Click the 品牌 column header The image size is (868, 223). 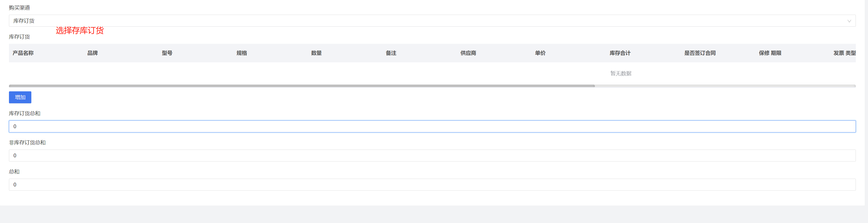[x=92, y=53]
